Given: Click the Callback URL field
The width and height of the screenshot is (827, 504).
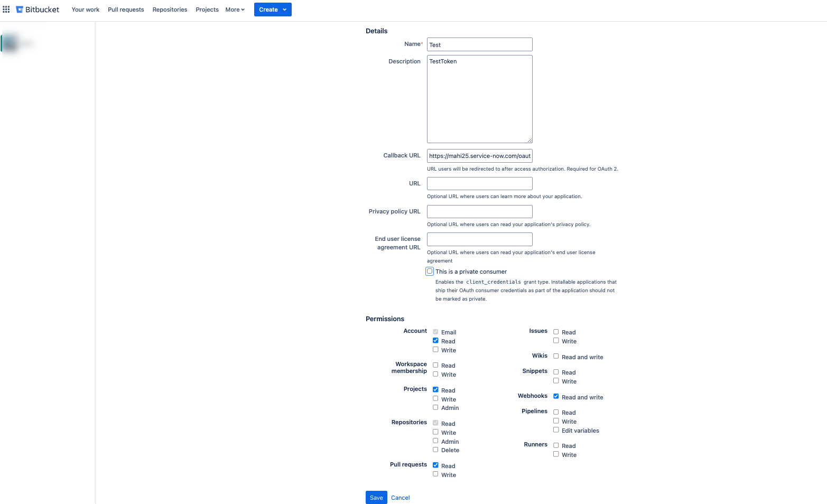Looking at the screenshot, I should [480, 156].
